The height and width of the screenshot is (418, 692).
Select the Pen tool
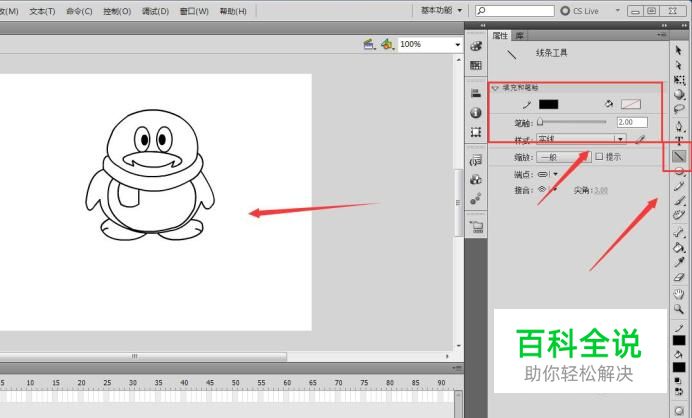pyautogui.click(x=679, y=127)
